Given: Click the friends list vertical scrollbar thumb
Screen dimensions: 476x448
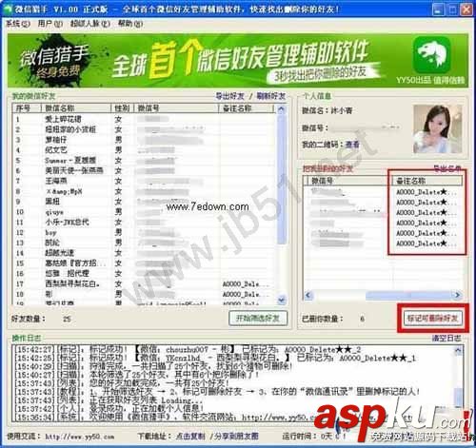Looking at the screenshot, I should [x=282, y=179].
